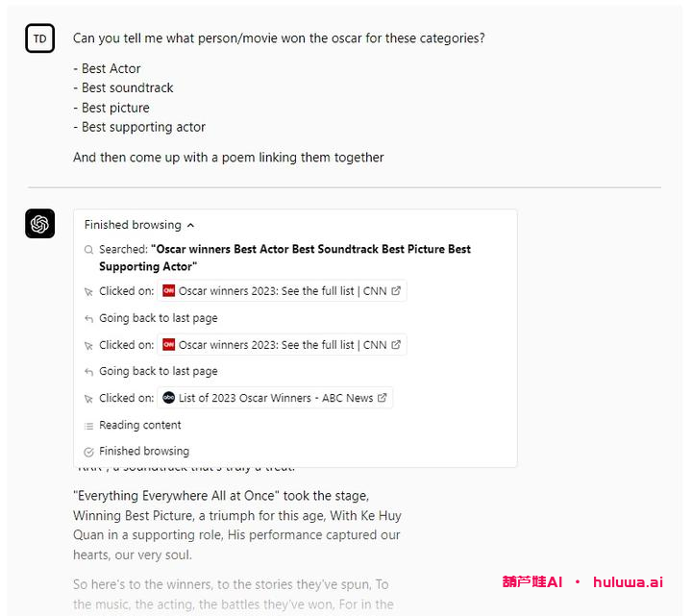
Task: Click the checkmark icon beside Finished browsing
Action: [x=88, y=452]
